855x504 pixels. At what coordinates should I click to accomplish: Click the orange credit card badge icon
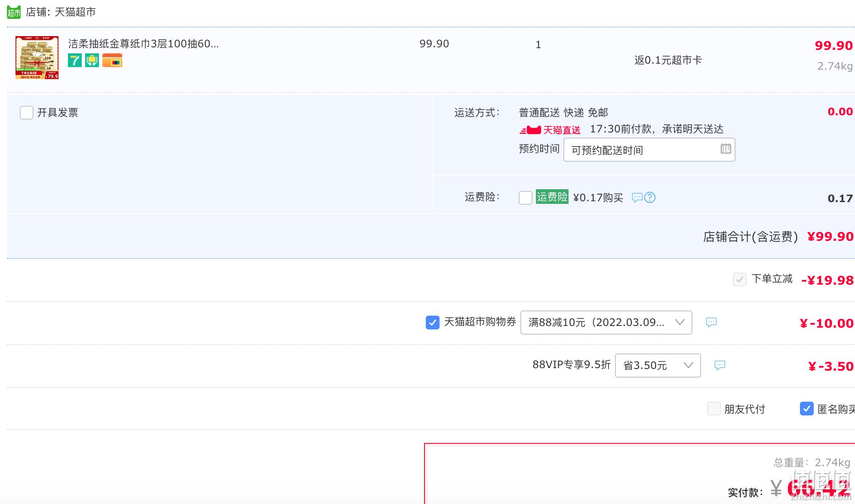(112, 60)
